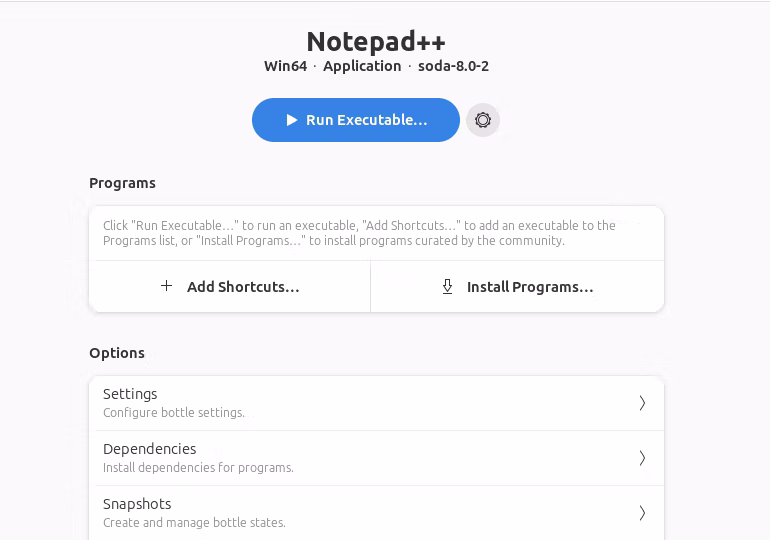Expand the Settings row chevron
Screen dimensions: 770x540
pos(642,403)
